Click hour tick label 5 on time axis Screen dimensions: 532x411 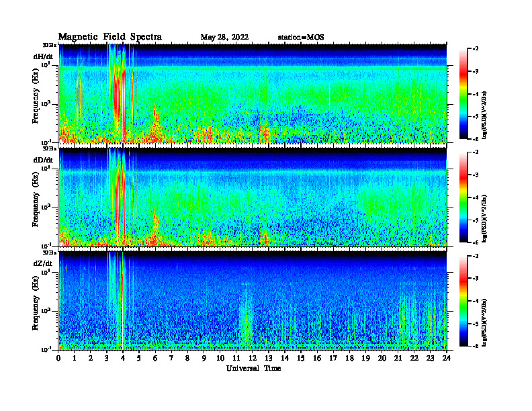point(139,358)
